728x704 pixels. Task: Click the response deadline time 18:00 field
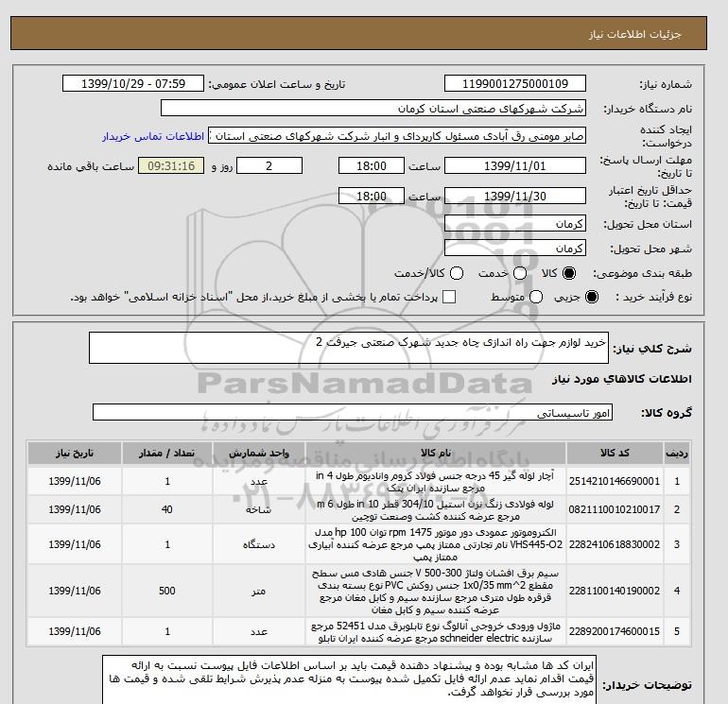[372, 166]
